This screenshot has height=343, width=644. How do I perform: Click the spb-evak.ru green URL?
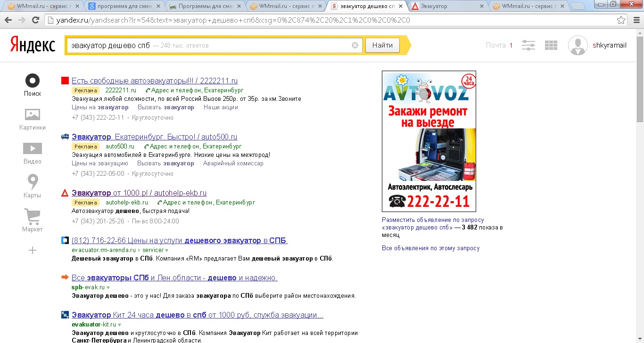(x=88, y=287)
